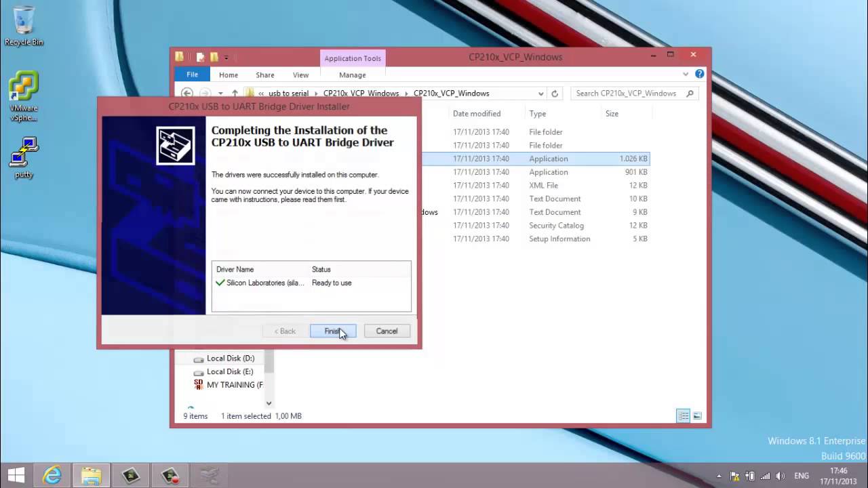Click Finish in the driver installer
This screenshot has width=868, height=488.
point(333,331)
